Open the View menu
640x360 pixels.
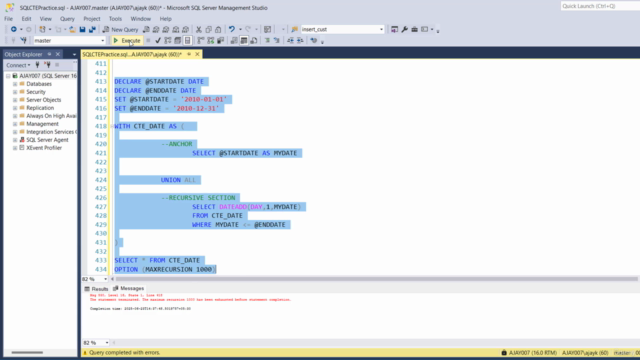click(45, 19)
